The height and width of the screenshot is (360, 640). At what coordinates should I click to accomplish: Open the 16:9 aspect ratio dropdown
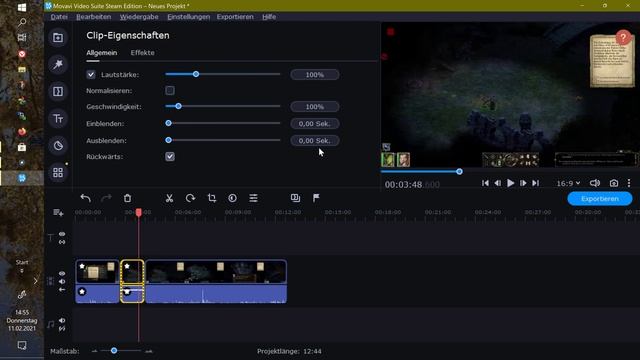point(568,183)
